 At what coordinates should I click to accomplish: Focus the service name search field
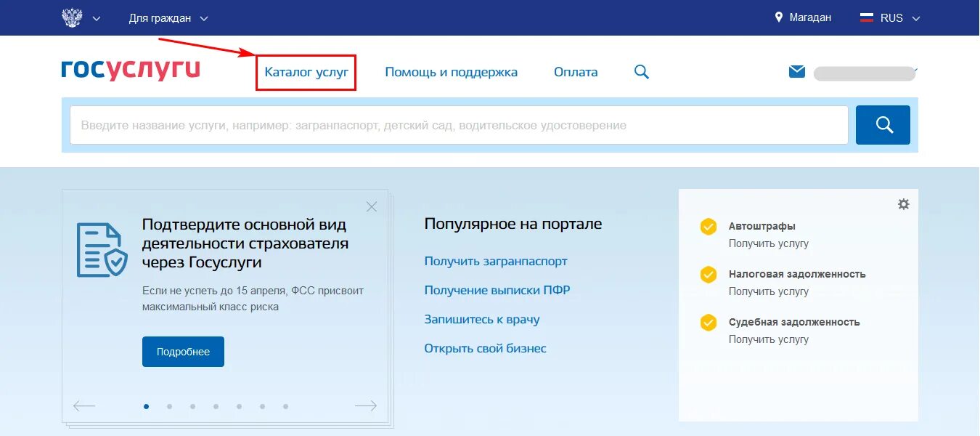[x=459, y=125]
